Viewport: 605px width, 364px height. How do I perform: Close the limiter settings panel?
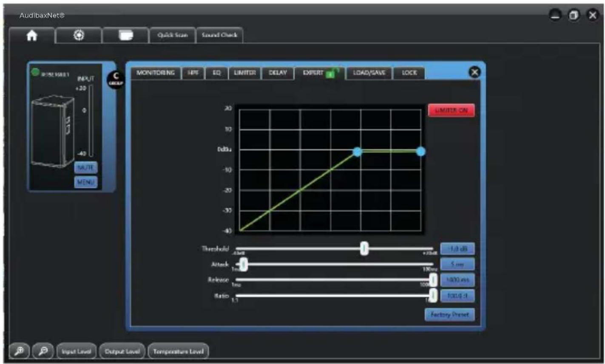474,72
